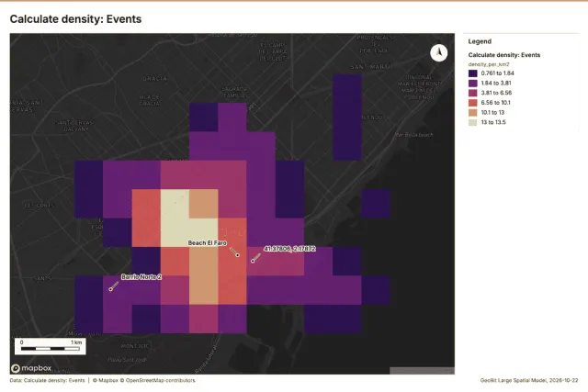Viewport: 588px width, 392px height.
Task: Click the coordinate label's pin marker
Action: [x=253, y=261]
